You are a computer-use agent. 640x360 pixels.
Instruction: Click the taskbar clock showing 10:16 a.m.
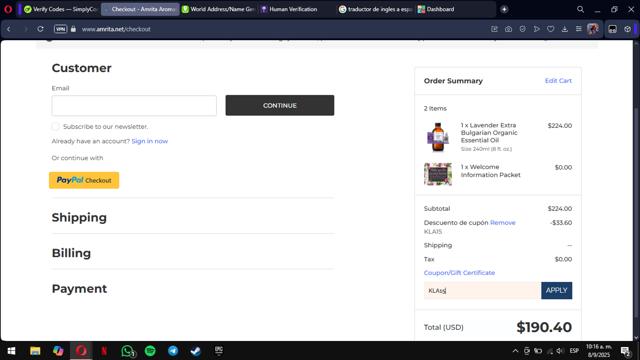click(599, 351)
